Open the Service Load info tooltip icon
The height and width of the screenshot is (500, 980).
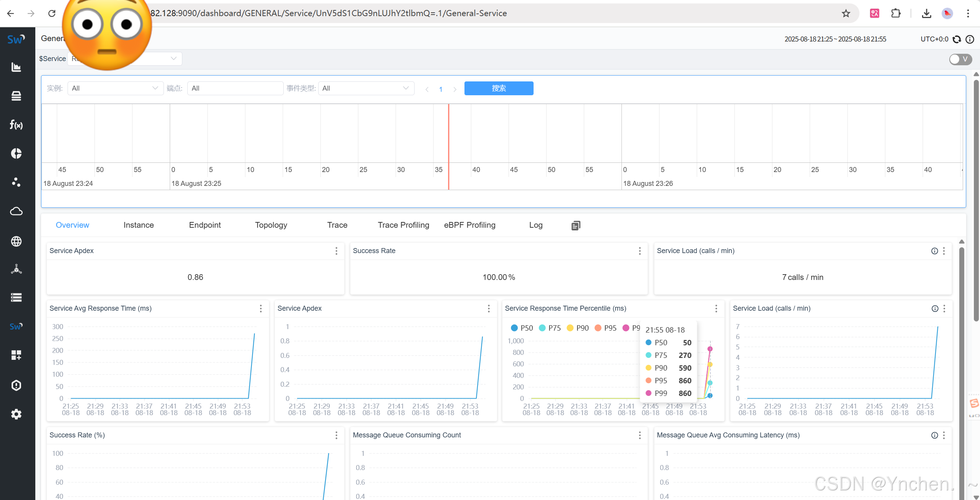click(934, 251)
